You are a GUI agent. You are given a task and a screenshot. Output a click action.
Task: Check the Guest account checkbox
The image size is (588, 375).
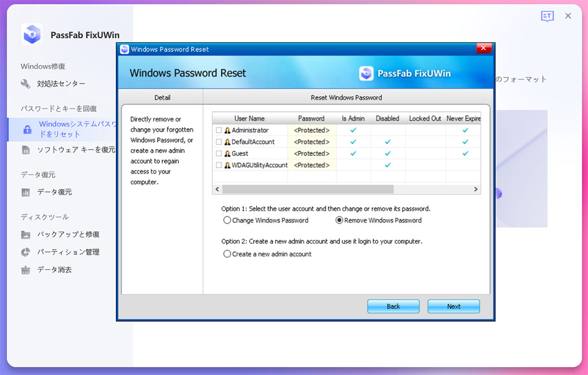coord(218,153)
